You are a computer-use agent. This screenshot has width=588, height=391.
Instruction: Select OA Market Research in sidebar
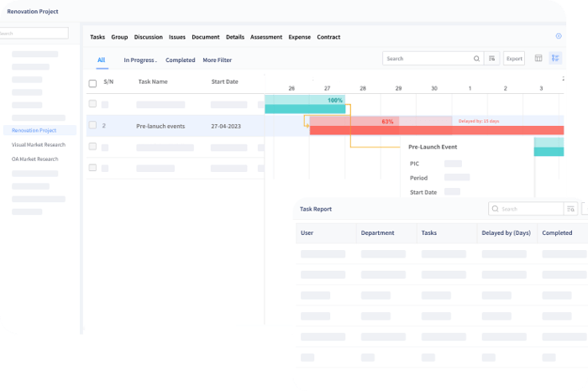point(35,159)
